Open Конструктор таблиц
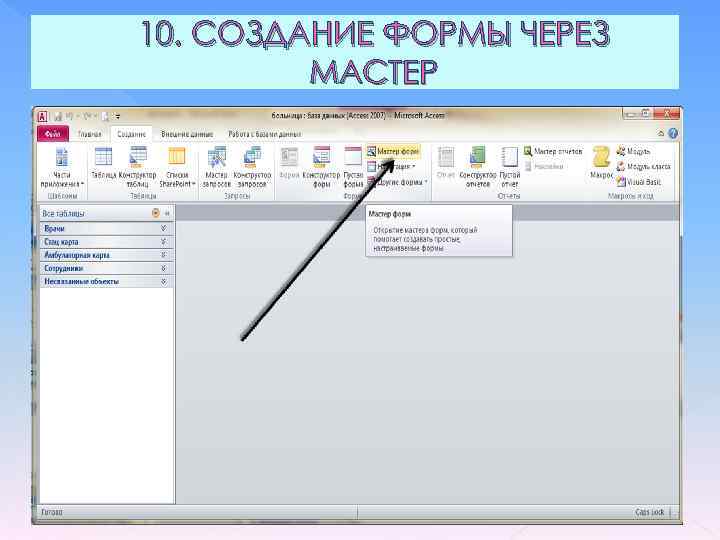The width and height of the screenshot is (720, 540). (x=137, y=168)
